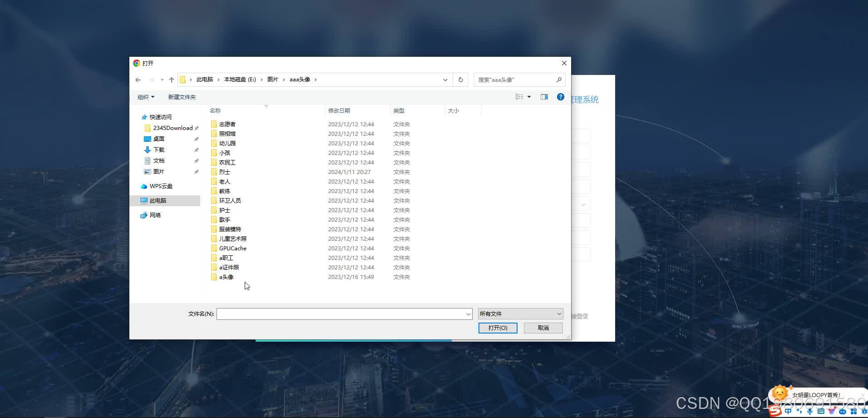Click the back navigation arrow
Screen dimensions: 868x418
[x=138, y=80]
